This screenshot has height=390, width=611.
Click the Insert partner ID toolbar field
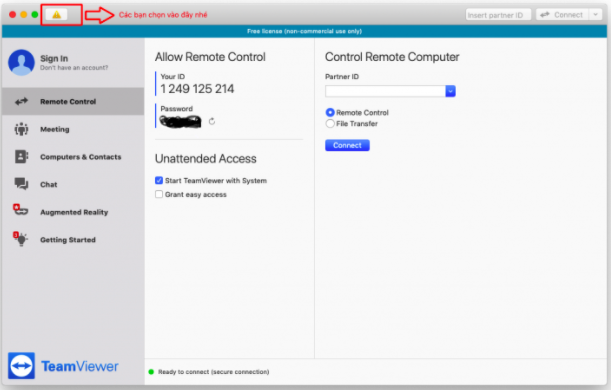pos(498,15)
